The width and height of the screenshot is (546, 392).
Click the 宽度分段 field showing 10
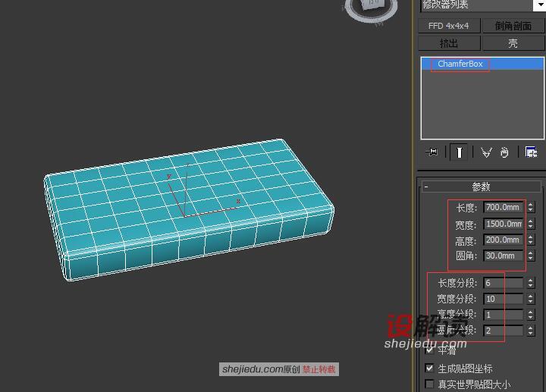(504, 299)
